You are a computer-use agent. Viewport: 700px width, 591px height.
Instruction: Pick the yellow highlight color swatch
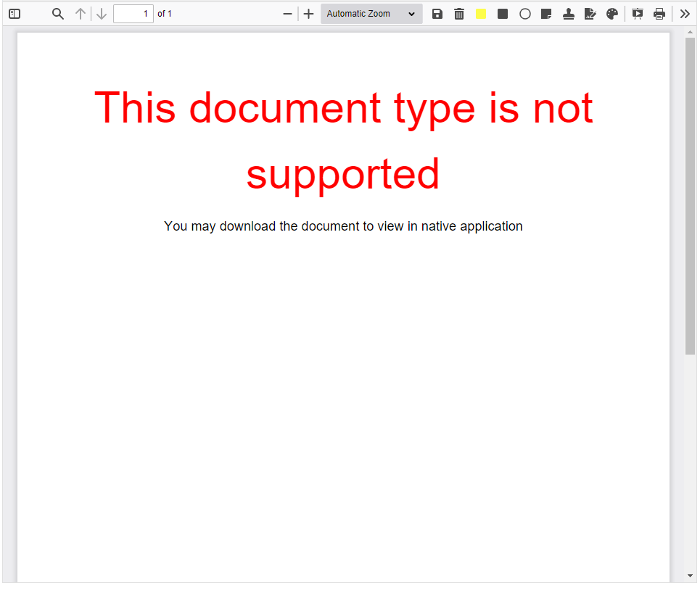480,13
